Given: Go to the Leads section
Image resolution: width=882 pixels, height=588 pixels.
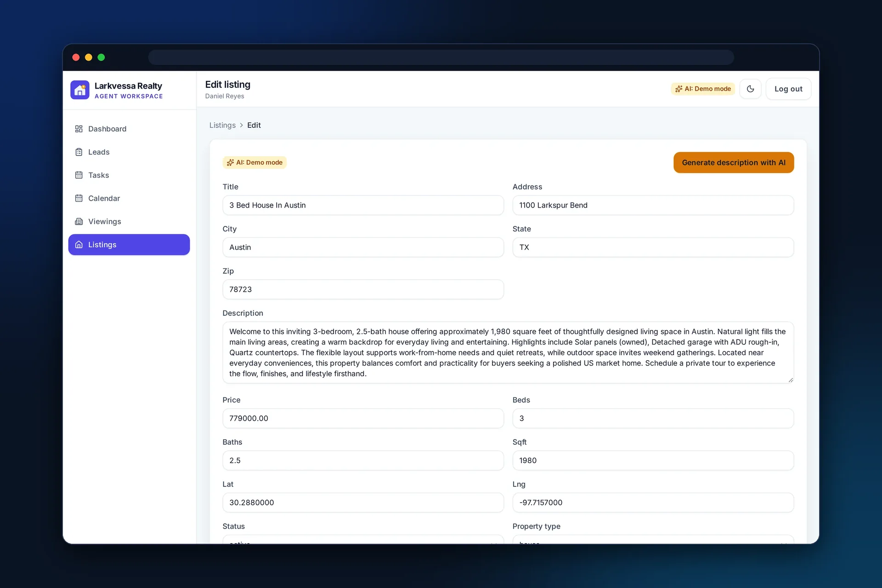Looking at the screenshot, I should (x=129, y=152).
